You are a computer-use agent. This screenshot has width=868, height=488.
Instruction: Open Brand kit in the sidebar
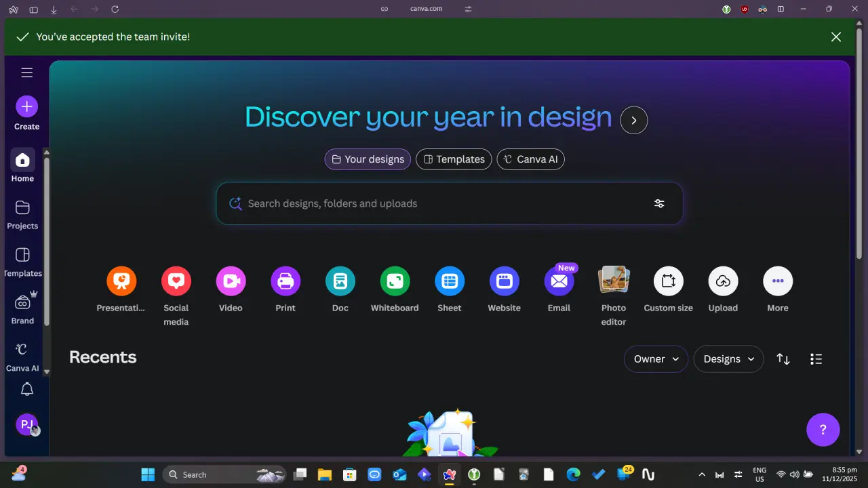(22, 309)
